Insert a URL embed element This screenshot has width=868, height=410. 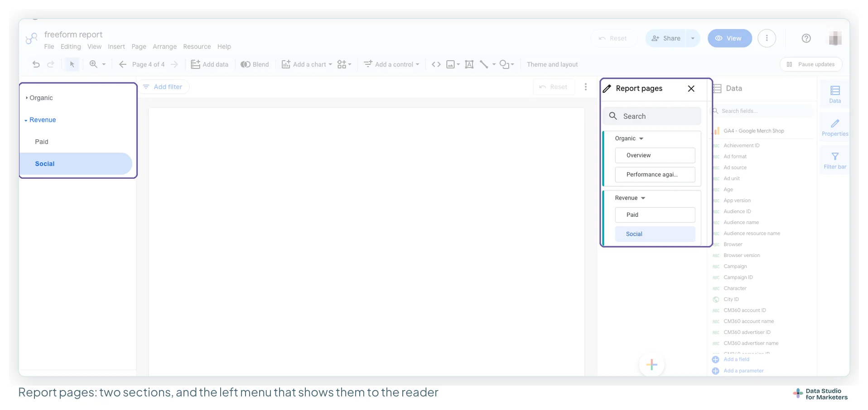(436, 64)
